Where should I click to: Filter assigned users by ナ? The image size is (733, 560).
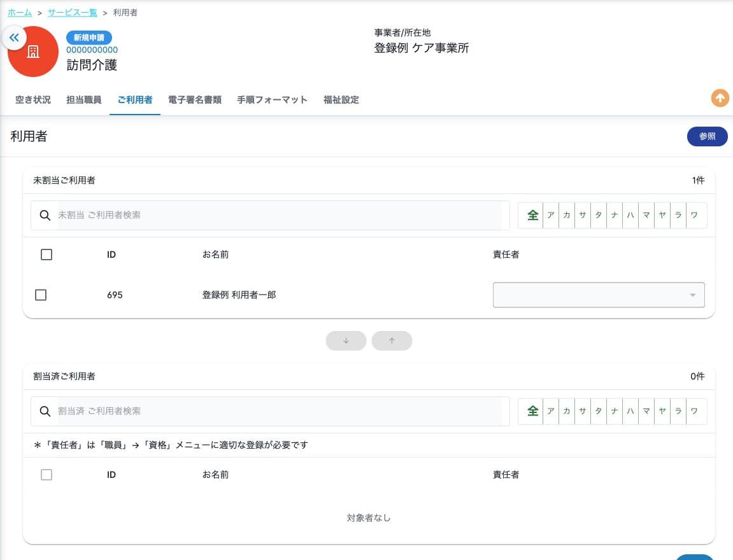pos(615,411)
